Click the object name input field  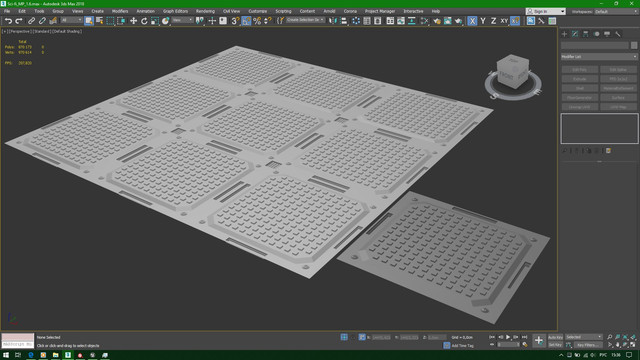click(x=595, y=45)
